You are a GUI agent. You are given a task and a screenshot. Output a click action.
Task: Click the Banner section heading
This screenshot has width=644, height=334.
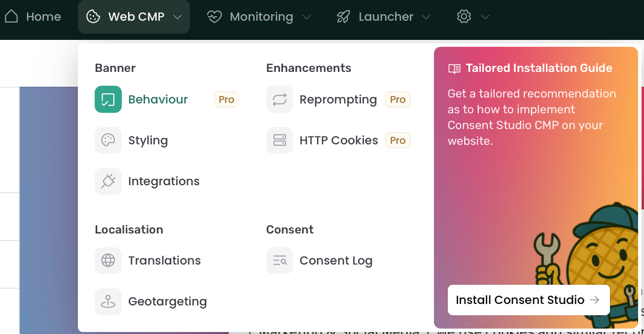(115, 68)
